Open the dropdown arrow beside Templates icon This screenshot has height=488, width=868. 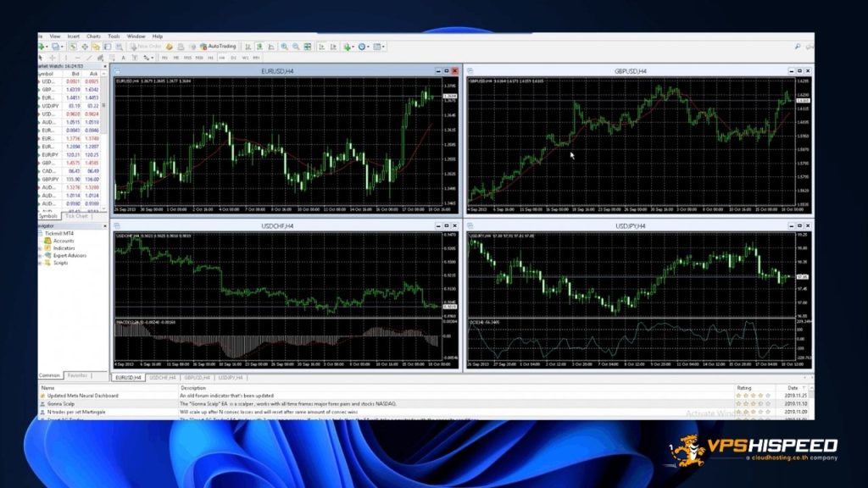click(384, 47)
